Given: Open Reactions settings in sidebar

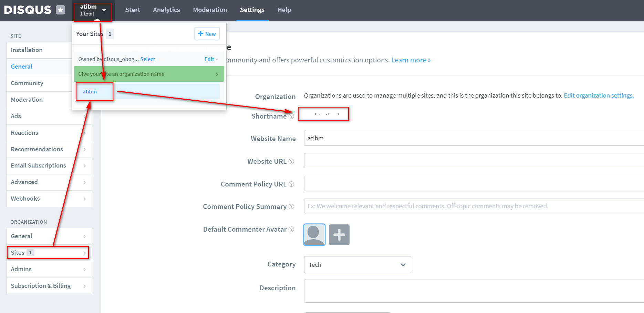Looking at the screenshot, I should click(49, 133).
